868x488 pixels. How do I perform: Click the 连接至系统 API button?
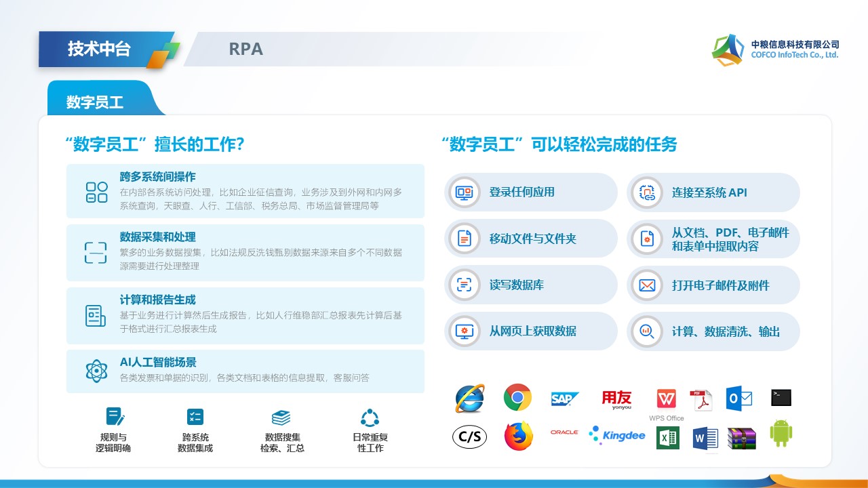(713, 192)
